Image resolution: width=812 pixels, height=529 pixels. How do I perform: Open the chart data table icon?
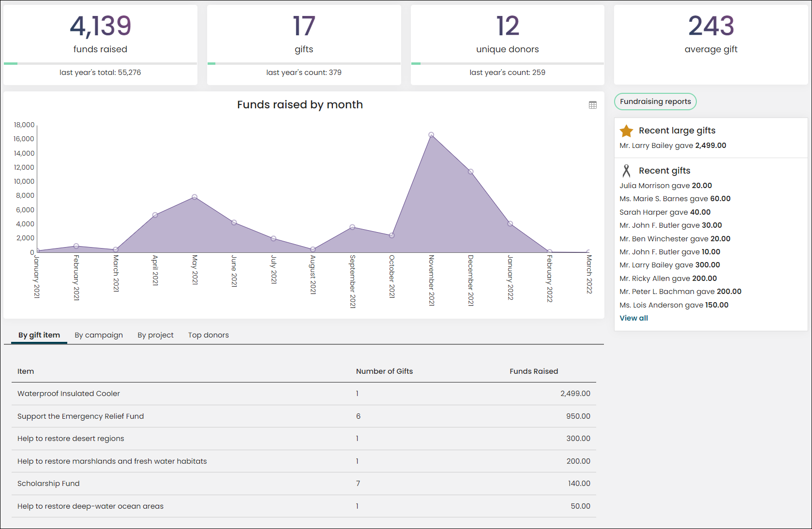pyautogui.click(x=592, y=105)
